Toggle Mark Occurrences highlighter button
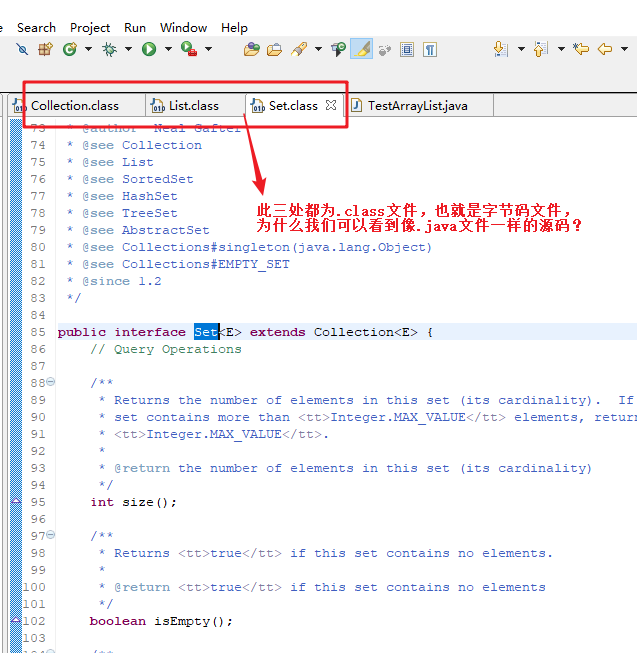The width and height of the screenshot is (637, 653). pyautogui.click(x=361, y=49)
